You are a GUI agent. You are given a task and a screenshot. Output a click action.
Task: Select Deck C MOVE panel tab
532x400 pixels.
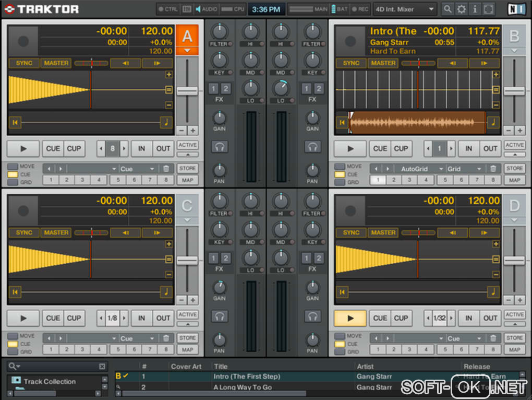(13, 336)
